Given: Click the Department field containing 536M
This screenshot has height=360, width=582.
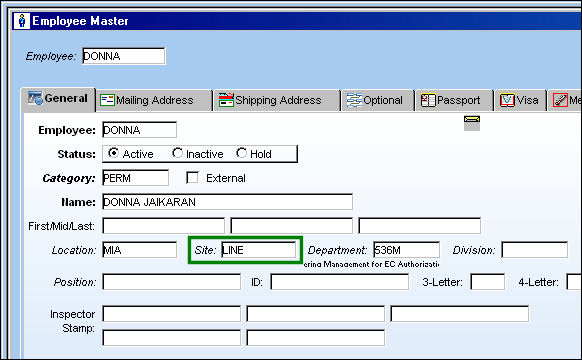Looking at the screenshot, I should 406,250.
